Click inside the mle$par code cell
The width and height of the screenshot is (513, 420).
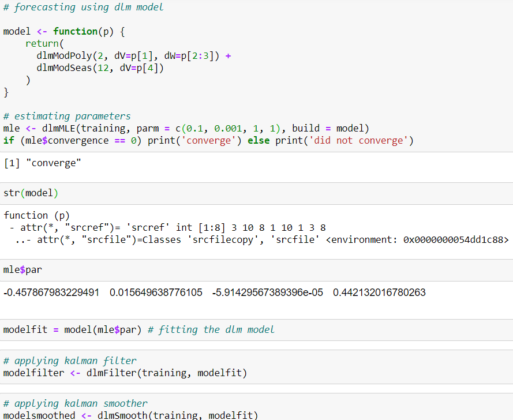[x=256, y=270]
